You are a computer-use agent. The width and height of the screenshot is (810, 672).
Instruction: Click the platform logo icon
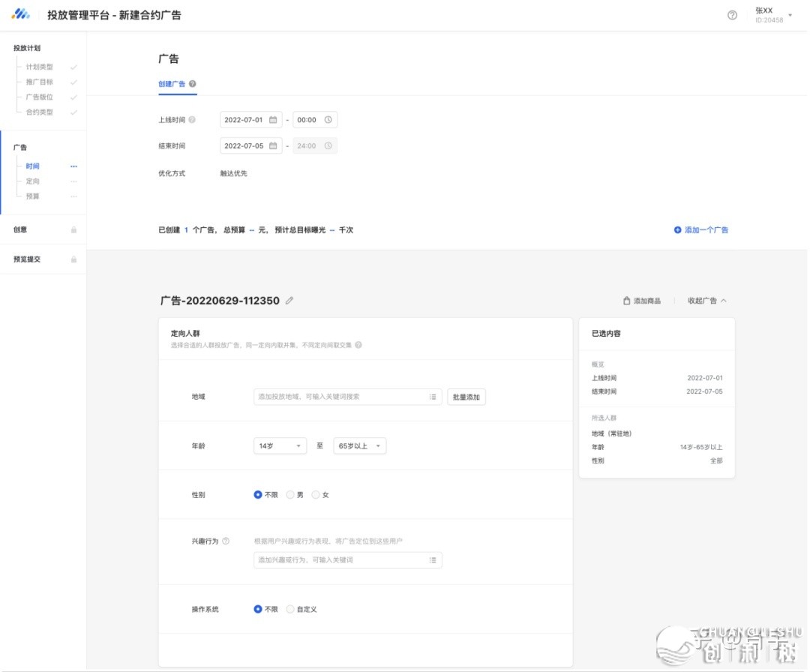pos(21,14)
